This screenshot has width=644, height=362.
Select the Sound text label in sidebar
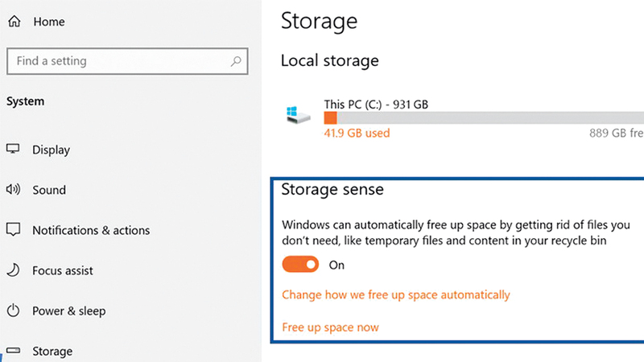click(x=49, y=190)
